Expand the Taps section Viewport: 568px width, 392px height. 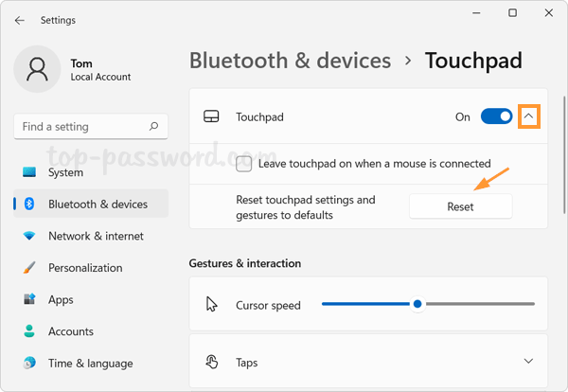pos(527,362)
